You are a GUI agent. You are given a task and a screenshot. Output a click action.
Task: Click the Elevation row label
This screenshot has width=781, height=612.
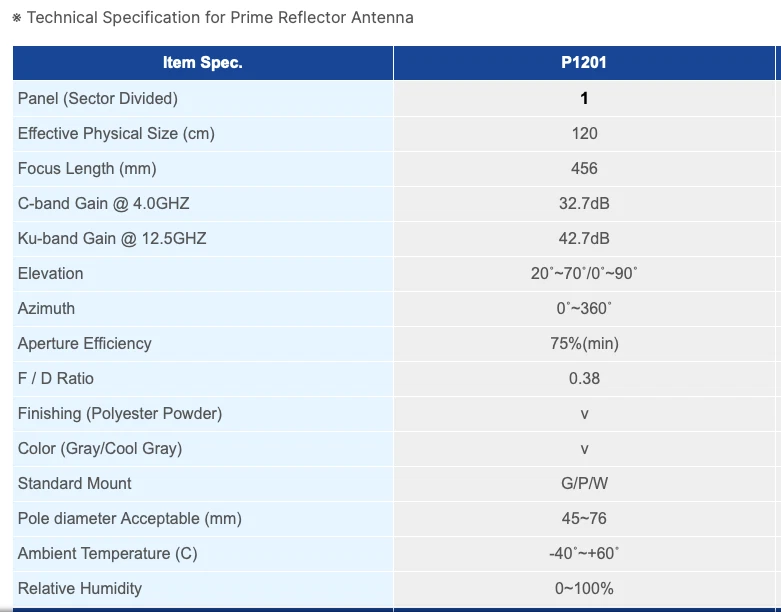point(51,273)
